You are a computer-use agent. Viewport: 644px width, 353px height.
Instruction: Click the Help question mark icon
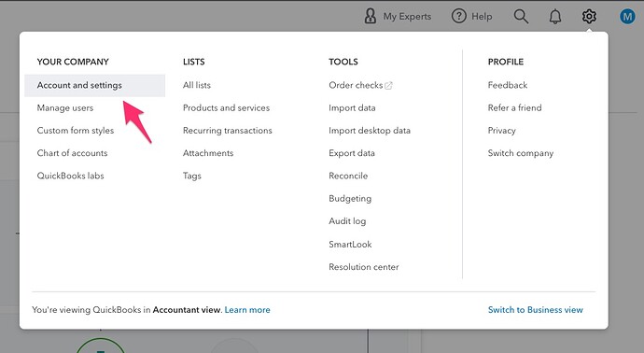[x=458, y=17]
